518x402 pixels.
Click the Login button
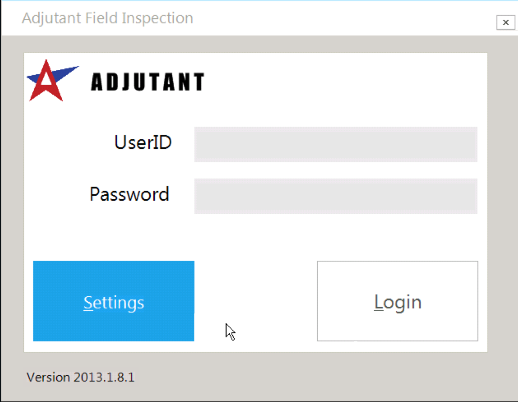click(x=397, y=301)
